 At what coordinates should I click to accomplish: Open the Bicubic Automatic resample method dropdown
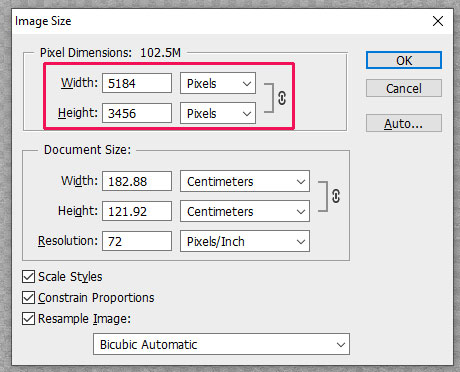pyautogui.click(x=221, y=344)
